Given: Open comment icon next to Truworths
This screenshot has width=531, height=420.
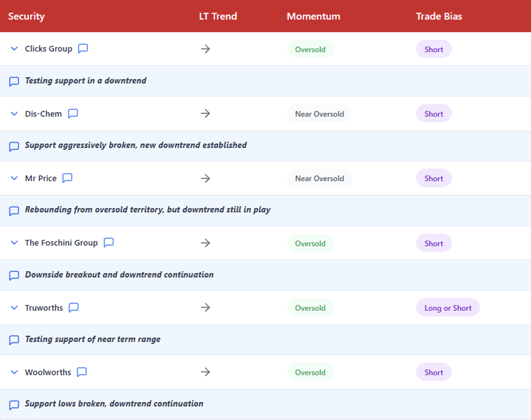Looking at the screenshot, I should 73,308.
